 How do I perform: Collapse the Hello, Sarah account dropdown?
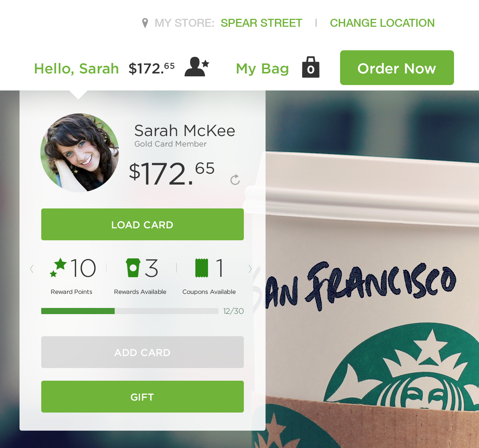[x=76, y=69]
